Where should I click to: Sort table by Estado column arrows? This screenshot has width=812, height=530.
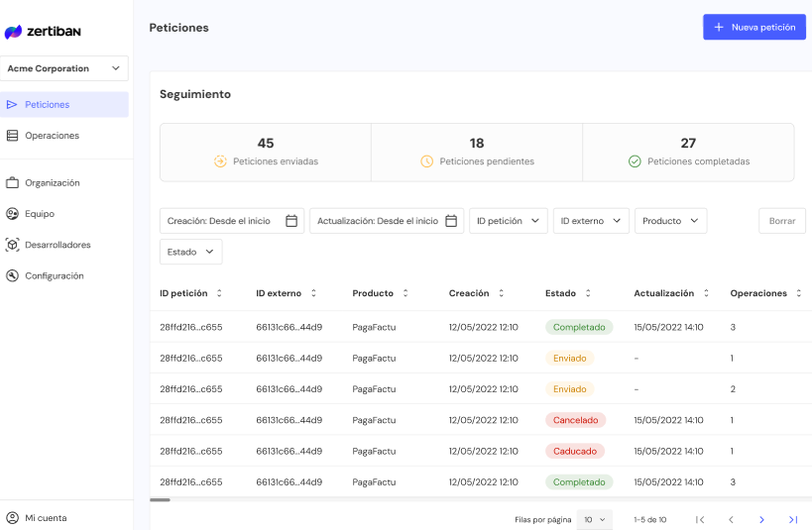coord(588,293)
